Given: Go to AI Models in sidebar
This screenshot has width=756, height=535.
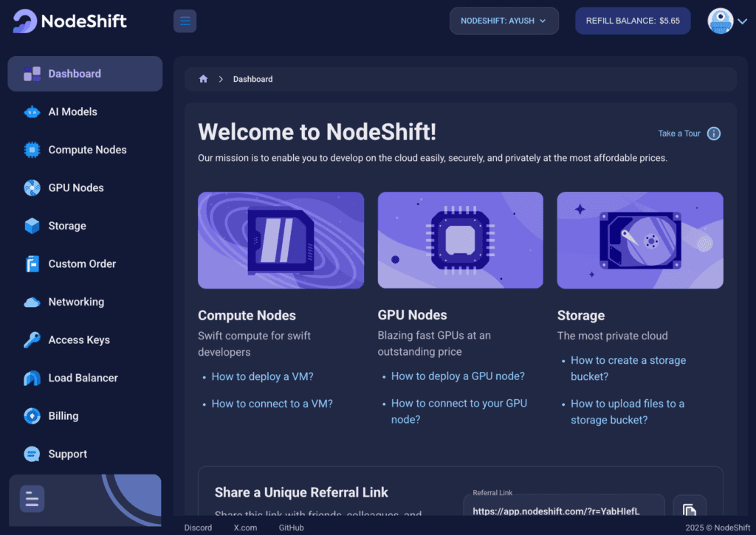Looking at the screenshot, I should coord(85,112).
